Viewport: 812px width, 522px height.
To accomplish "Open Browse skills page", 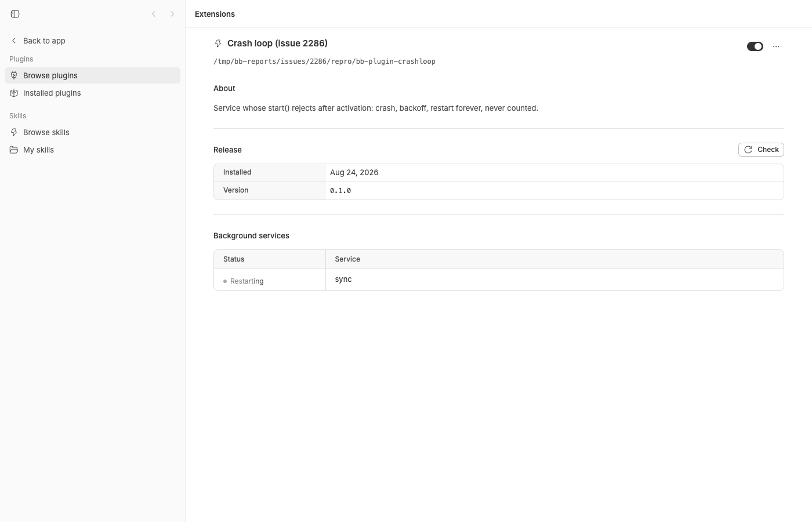I will click(x=92, y=132).
